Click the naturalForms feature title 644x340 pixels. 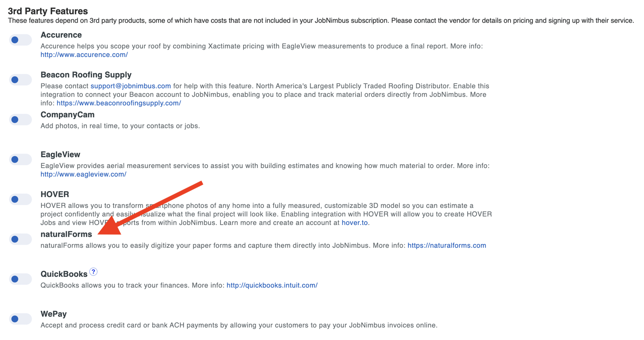[x=66, y=234]
